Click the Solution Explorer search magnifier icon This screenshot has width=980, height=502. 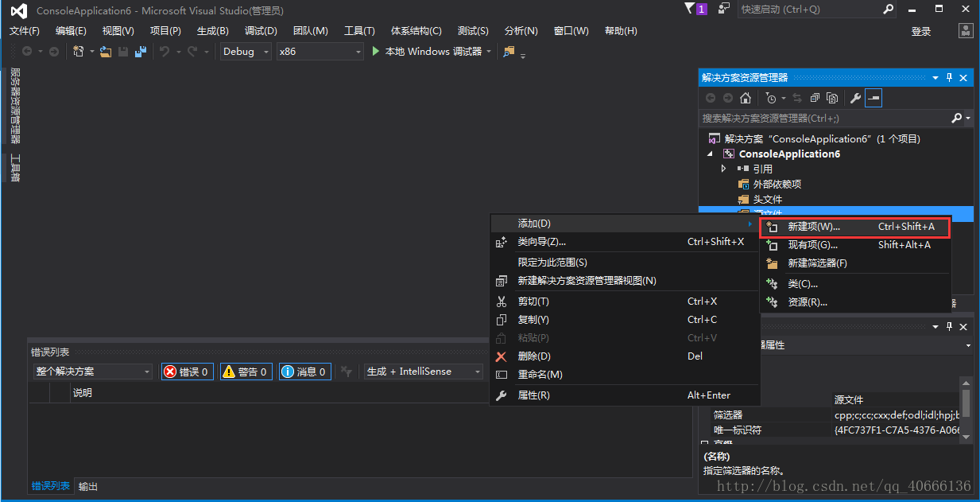coord(957,118)
